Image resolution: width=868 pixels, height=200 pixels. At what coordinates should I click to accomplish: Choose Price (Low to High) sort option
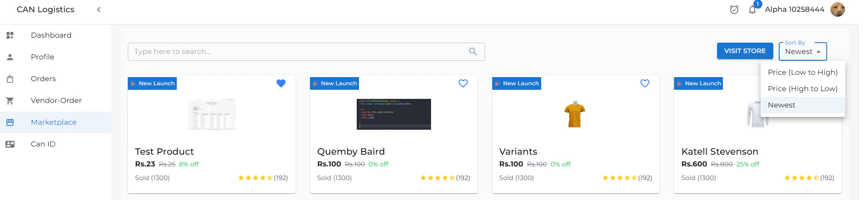[803, 73]
